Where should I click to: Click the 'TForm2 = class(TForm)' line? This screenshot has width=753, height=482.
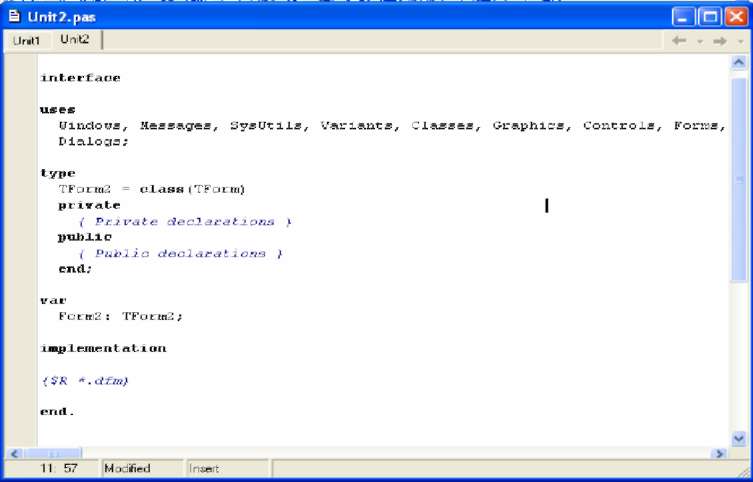(152, 189)
